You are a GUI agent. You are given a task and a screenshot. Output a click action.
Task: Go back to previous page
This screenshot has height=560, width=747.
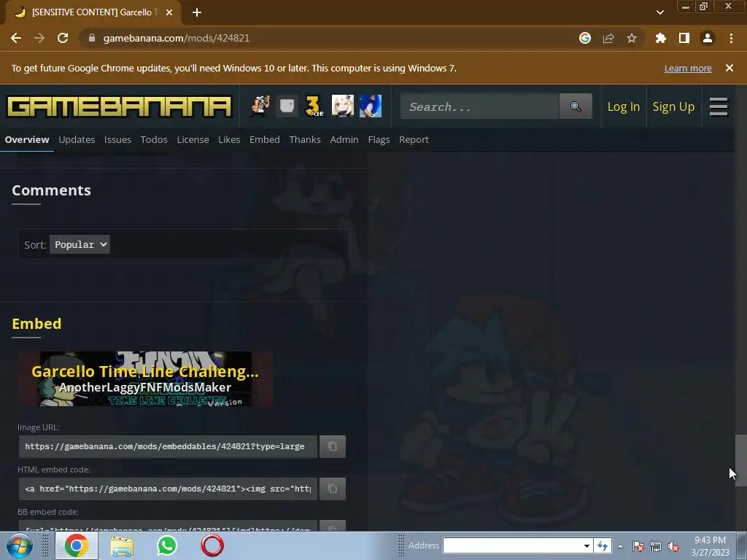(x=16, y=38)
